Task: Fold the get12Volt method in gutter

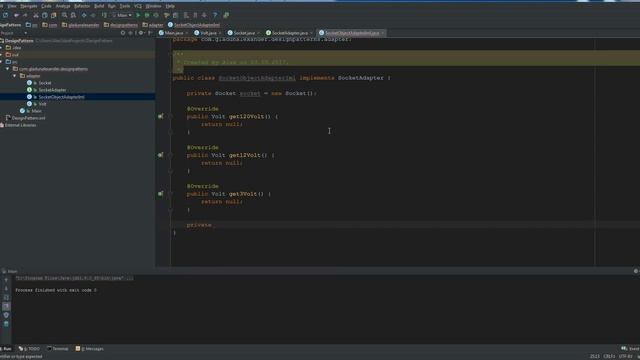Action: (x=171, y=155)
